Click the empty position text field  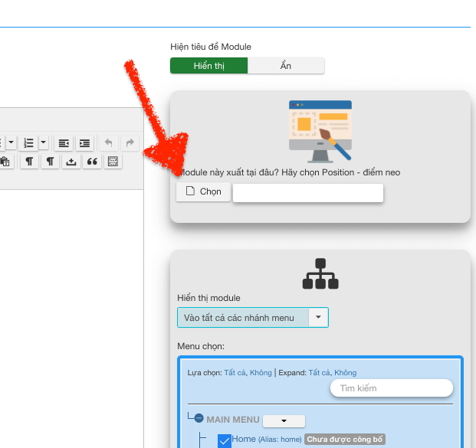tap(308, 193)
